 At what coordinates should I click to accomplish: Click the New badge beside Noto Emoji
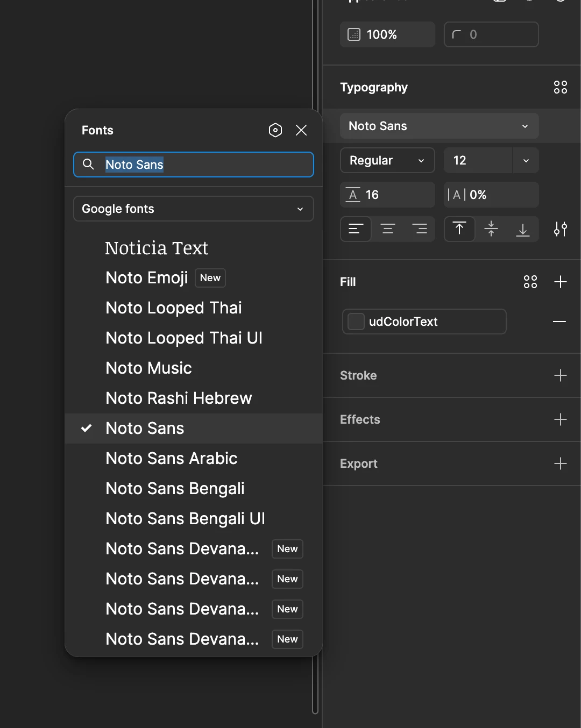pyautogui.click(x=210, y=278)
